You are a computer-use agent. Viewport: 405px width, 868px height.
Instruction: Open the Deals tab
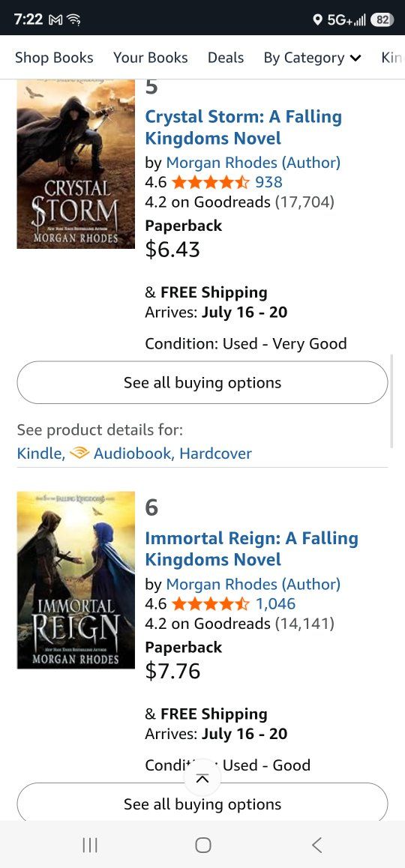(226, 58)
